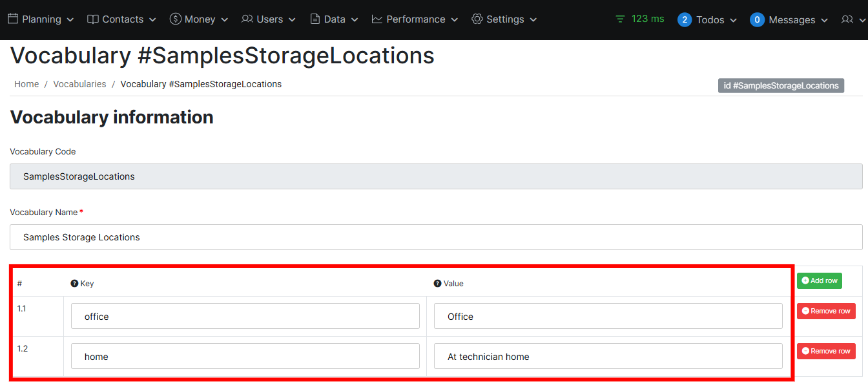Remove the row with key office

(x=826, y=311)
